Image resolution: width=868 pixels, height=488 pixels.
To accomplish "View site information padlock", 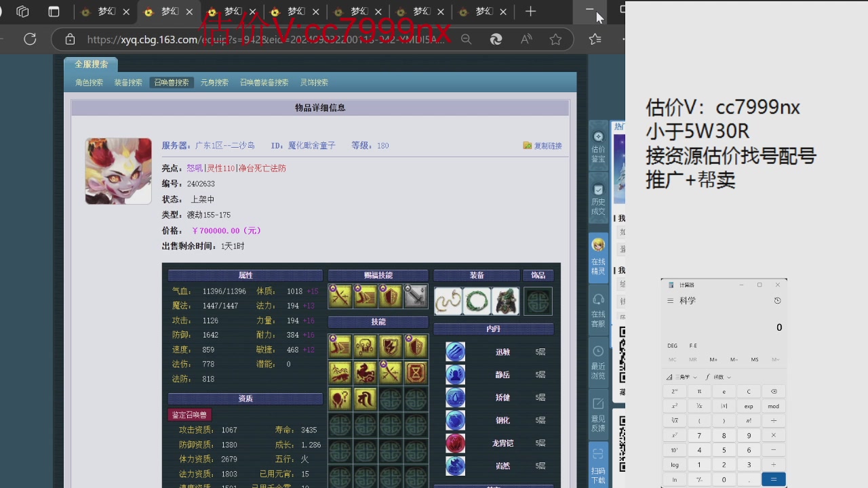I will pyautogui.click(x=70, y=39).
